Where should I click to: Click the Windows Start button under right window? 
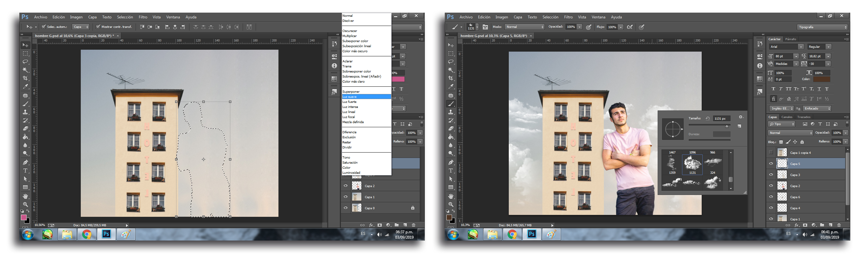click(x=453, y=234)
